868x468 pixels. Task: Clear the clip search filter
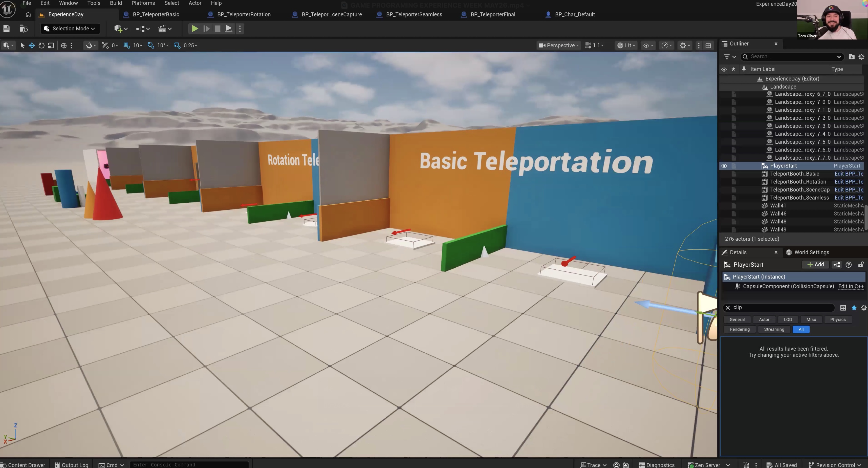point(727,308)
